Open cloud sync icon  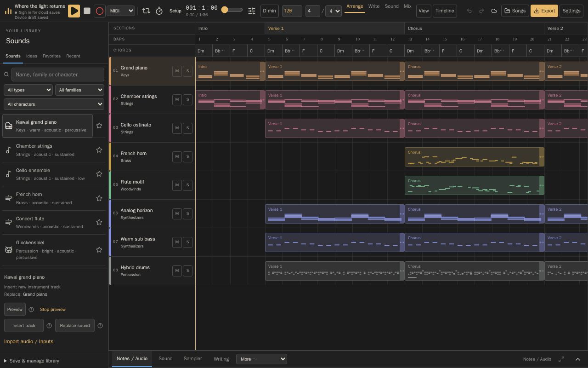click(494, 11)
